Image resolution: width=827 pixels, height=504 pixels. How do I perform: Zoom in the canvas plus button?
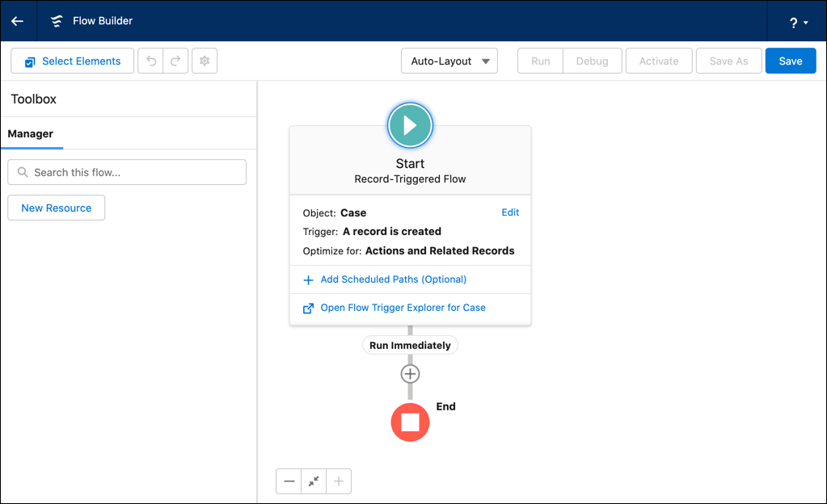[339, 481]
